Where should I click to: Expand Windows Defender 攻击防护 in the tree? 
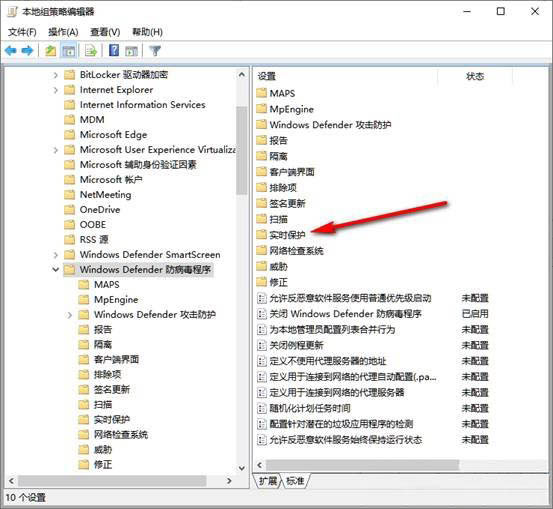click(69, 315)
